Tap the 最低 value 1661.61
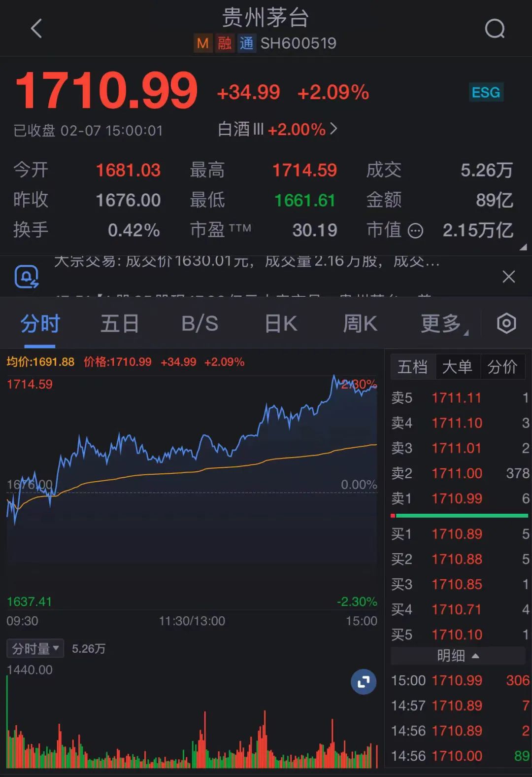The width and height of the screenshot is (532, 777). pyautogui.click(x=305, y=201)
